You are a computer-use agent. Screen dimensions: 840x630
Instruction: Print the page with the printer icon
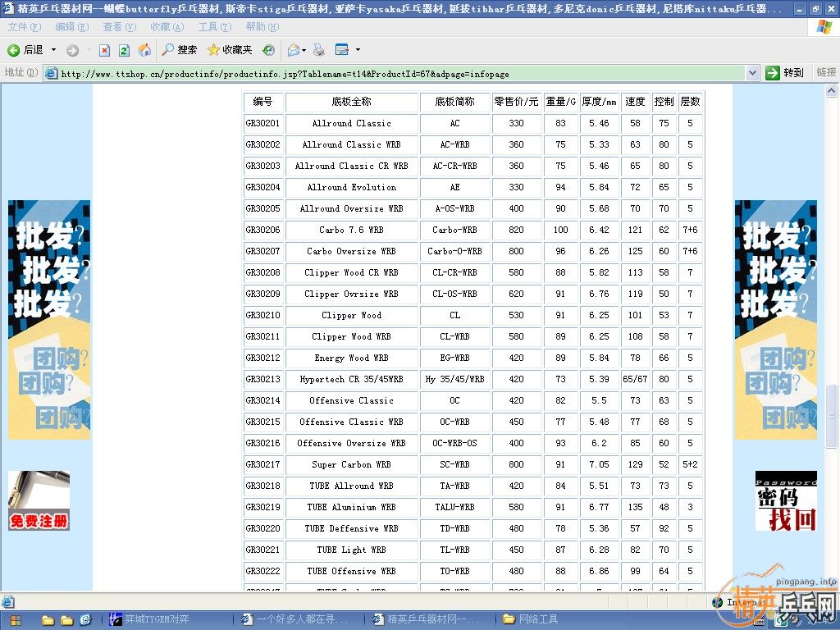(x=319, y=50)
